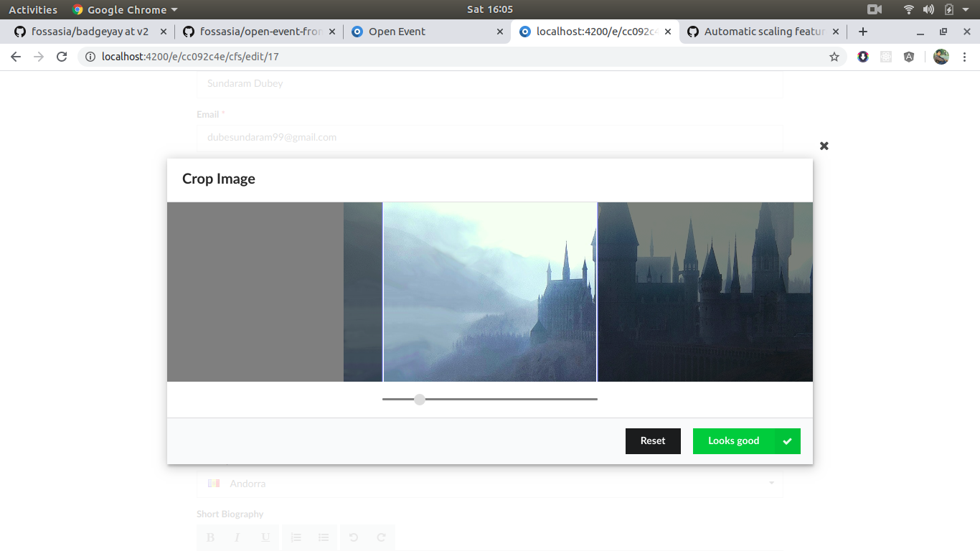Click the screen recording camera indicator
The height and width of the screenshot is (551, 980).
(875, 9)
